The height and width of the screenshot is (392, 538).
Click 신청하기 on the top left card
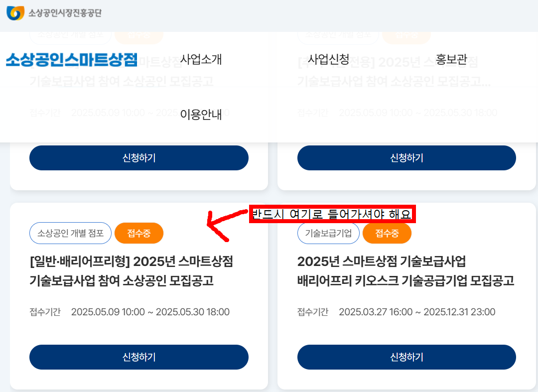click(138, 158)
